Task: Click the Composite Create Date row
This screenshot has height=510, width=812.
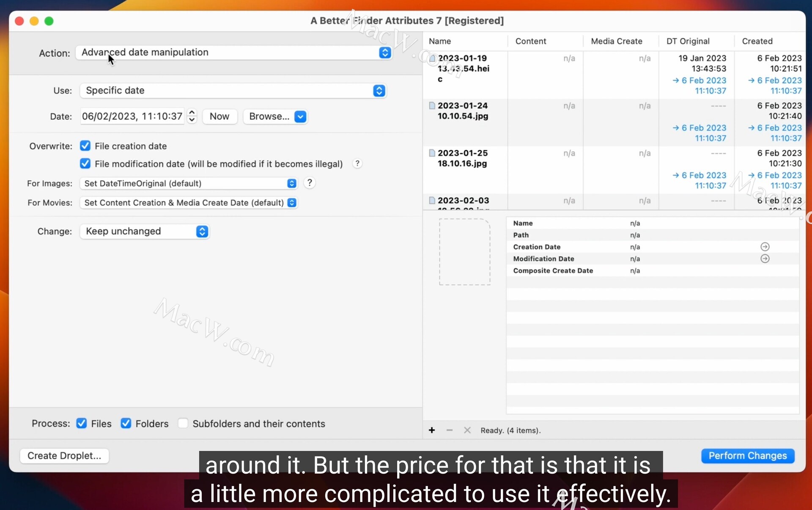Action: [x=653, y=270]
